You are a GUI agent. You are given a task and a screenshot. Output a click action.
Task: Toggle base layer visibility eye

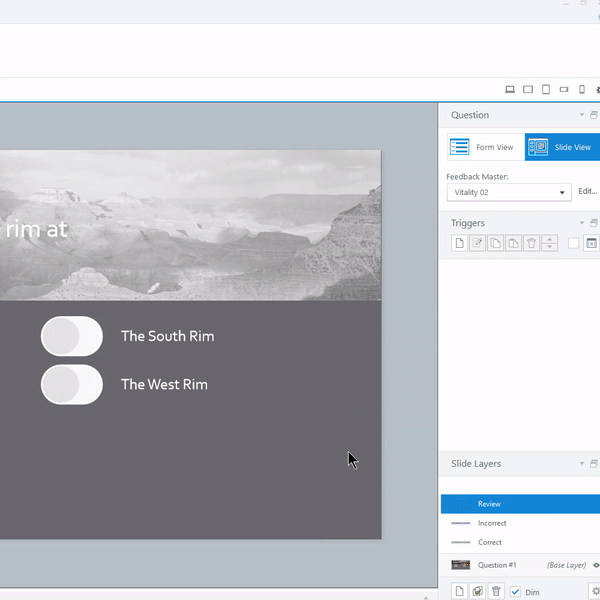(x=596, y=565)
